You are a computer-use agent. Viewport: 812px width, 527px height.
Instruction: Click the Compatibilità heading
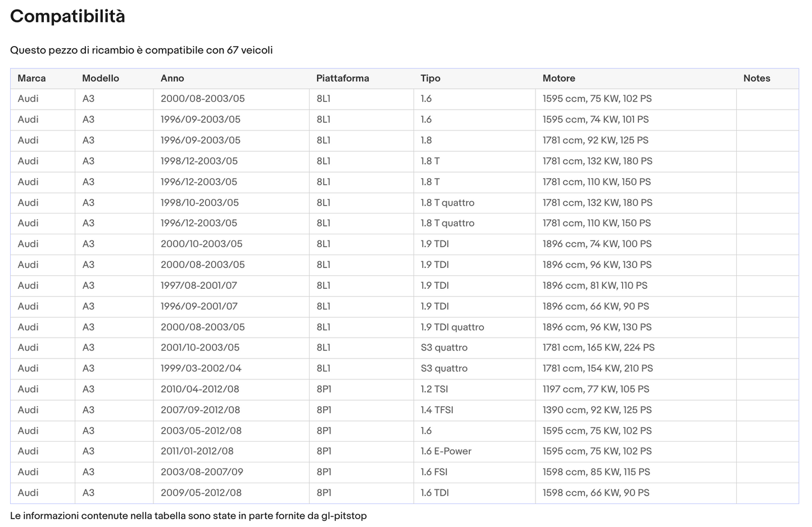[67, 16]
